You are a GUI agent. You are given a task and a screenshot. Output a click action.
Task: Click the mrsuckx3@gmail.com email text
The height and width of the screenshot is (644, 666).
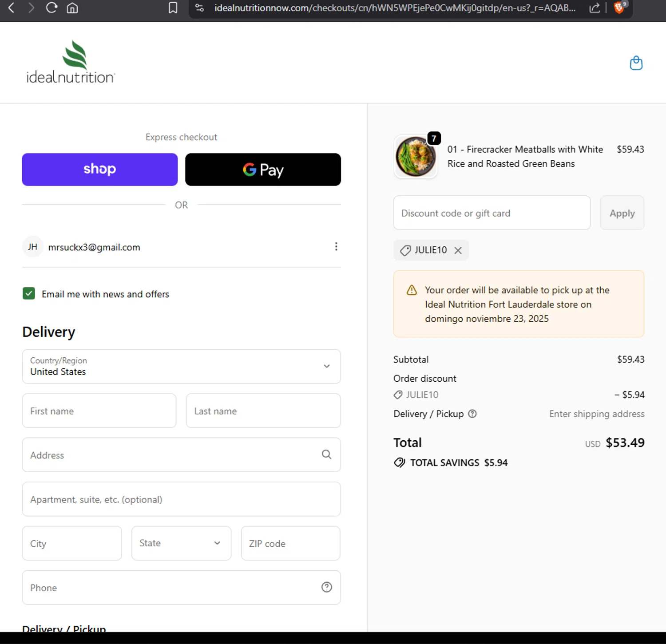pos(94,247)
